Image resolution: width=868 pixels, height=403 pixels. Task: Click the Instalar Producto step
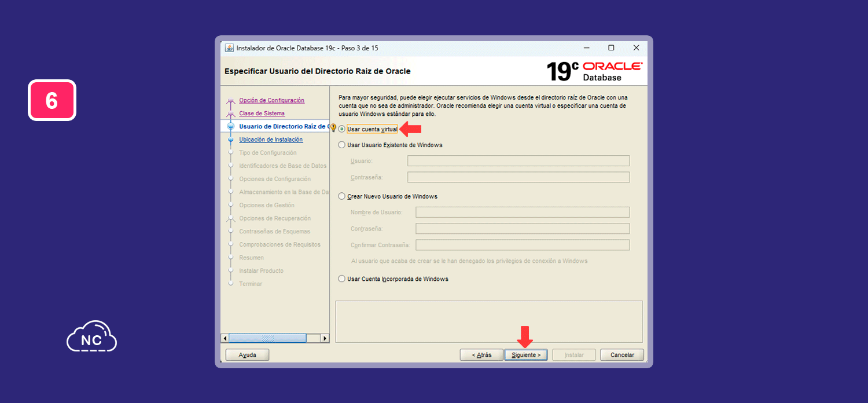pos(261,271)
